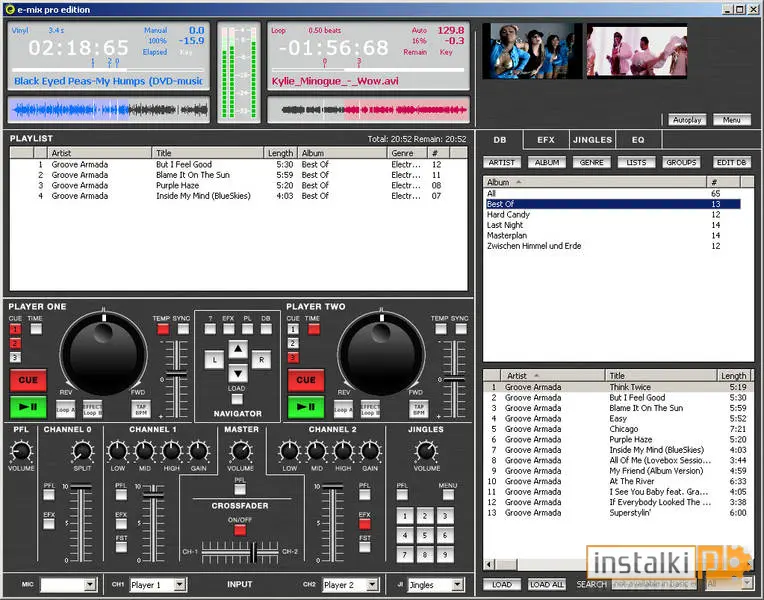
Task: Toggle Player Two TIME button
Action: [314, 329]
